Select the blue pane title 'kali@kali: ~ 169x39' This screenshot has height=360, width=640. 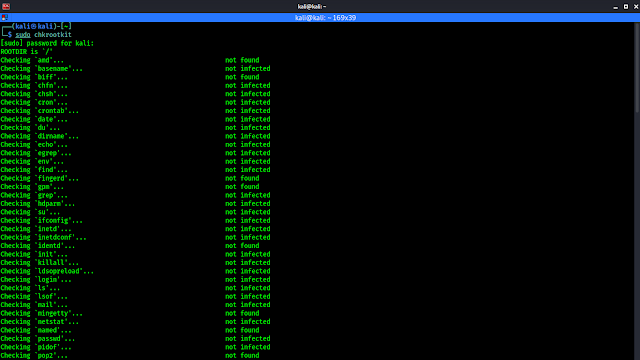coord(325,18)
